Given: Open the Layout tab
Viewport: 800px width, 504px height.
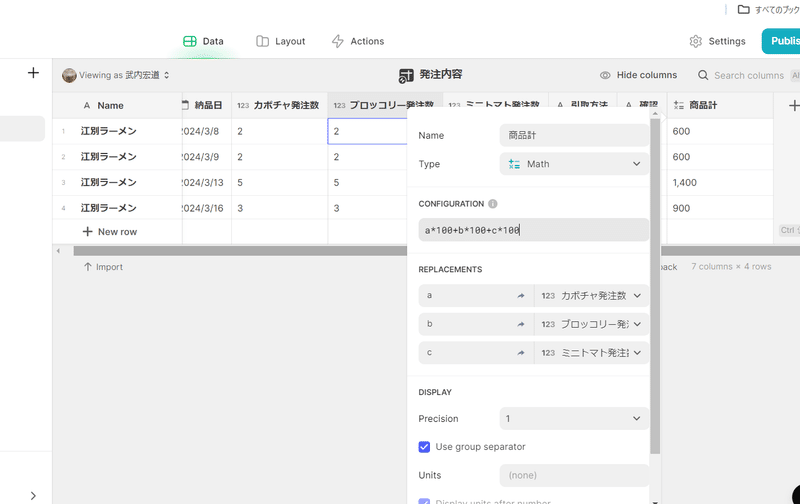Looking at the screenshot, I should pyautogui.click(x=281, y=41).
